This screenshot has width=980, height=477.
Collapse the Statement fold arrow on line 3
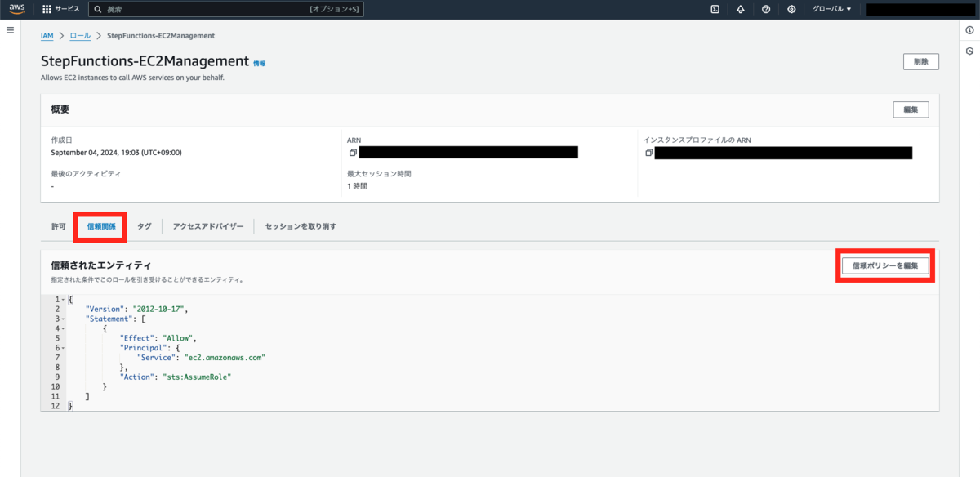(64, 319)
